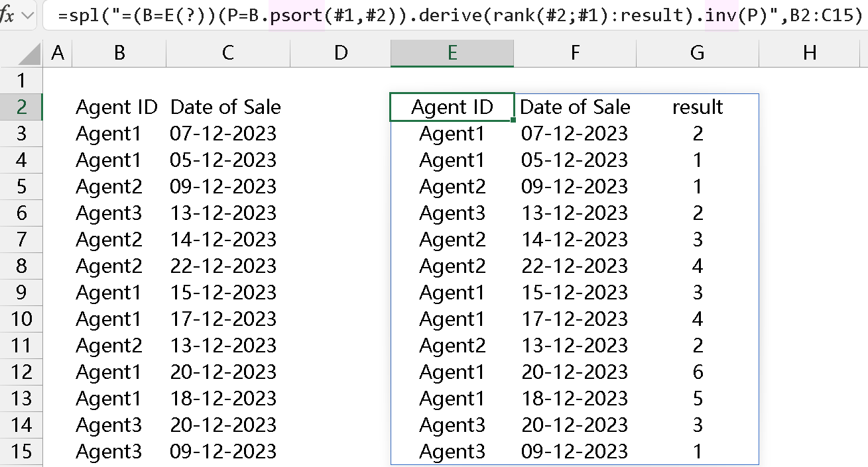Select column B header
Screen dimensions: 868x467
pos(119,53)
